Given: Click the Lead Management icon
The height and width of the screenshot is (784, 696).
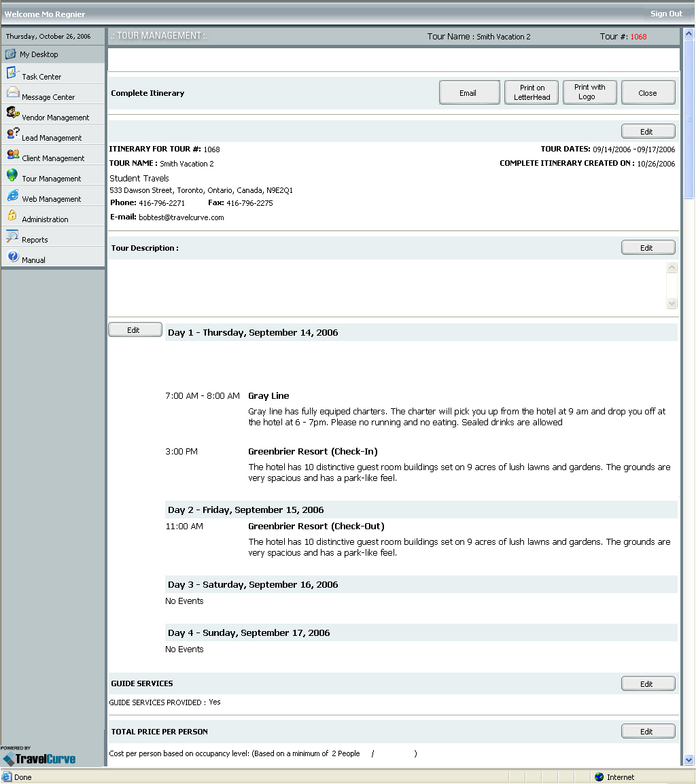Looking at the screenshot, I should point(13,134).
